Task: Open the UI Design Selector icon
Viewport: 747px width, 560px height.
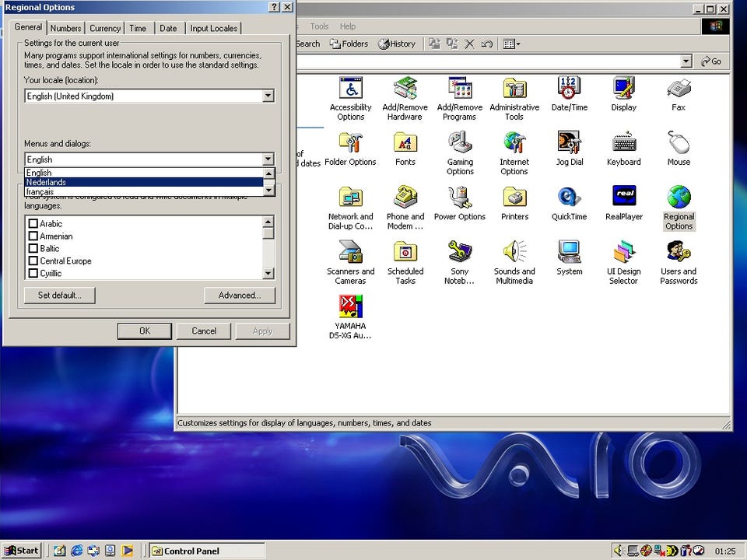Action: (624, 262)
